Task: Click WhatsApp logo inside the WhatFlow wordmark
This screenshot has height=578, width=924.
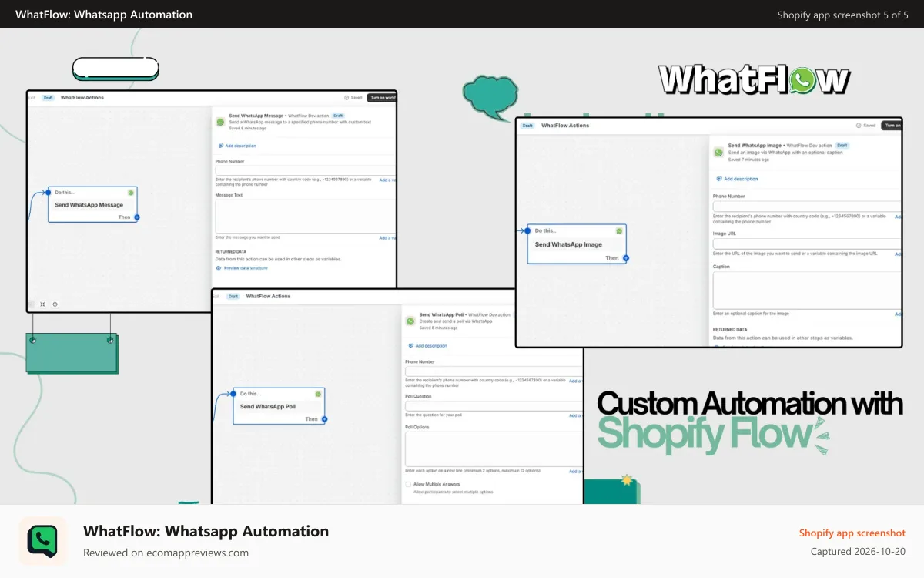Action: [x=803, y=79]
